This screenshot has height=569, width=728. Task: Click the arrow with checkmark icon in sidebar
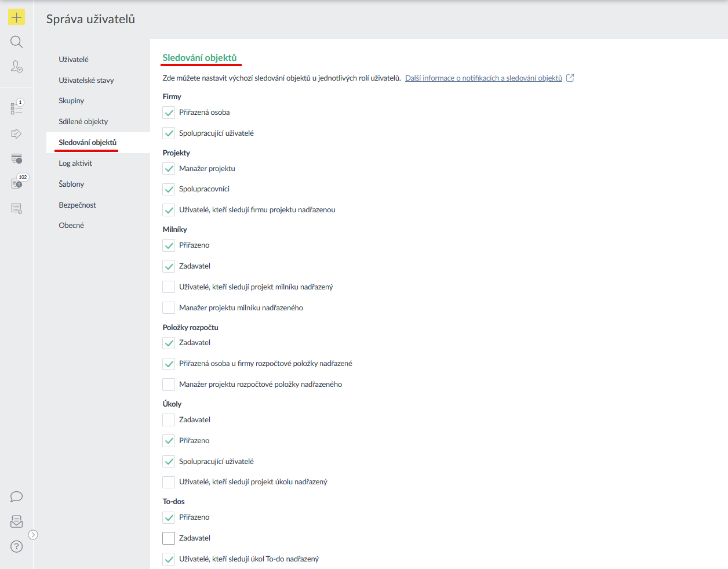pyautogui.click(x=16, y=134)
